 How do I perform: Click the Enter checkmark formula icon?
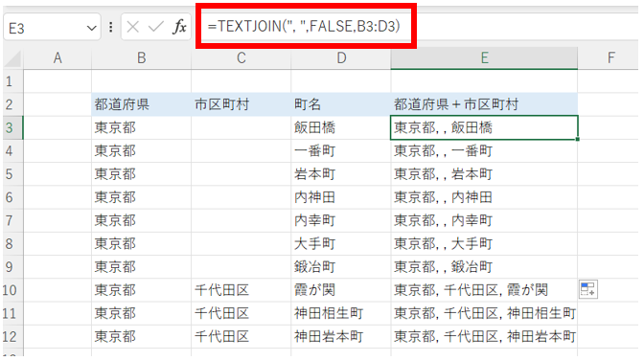[156, 27]
